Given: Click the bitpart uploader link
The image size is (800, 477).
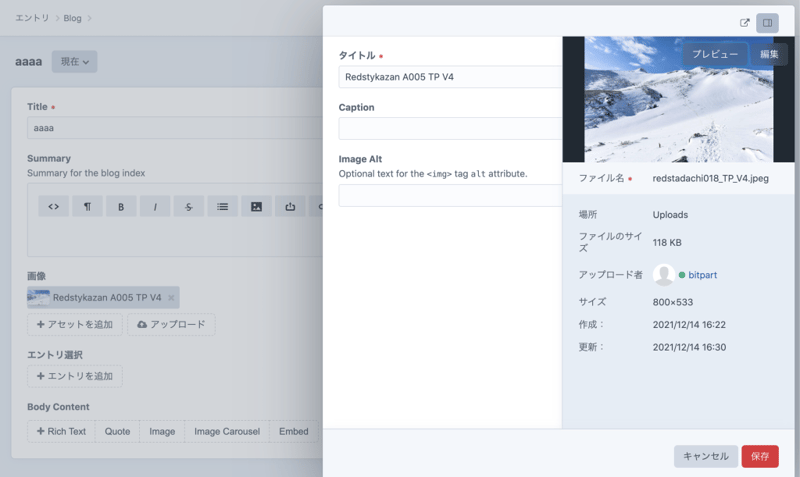Looking at the screenshot, I should click(x=703, y=275).
